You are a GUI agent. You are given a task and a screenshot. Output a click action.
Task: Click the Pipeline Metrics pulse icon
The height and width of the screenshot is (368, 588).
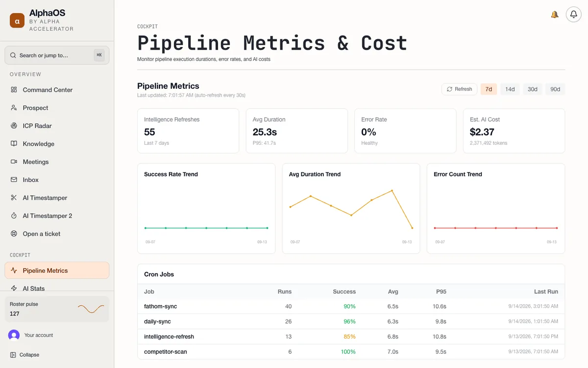tap(14, 270)
